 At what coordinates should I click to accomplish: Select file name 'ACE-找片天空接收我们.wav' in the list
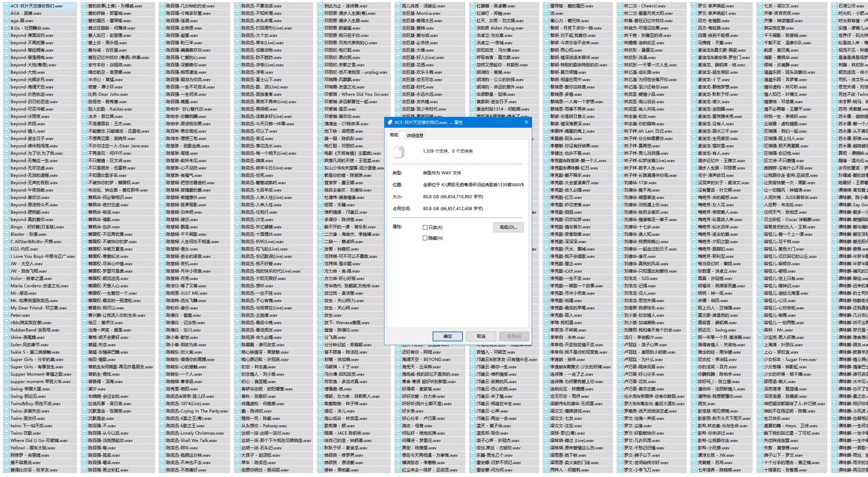pos(37,6)
